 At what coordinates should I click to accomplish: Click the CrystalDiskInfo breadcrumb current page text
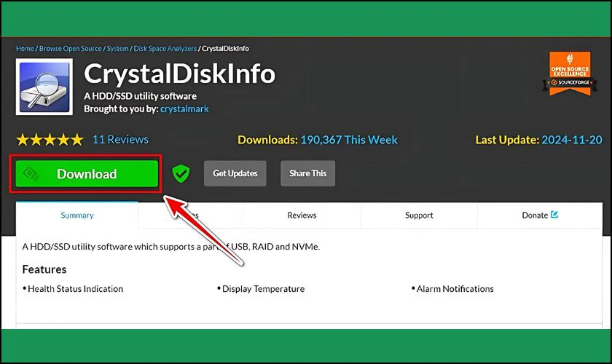click(x=225, y=48)
